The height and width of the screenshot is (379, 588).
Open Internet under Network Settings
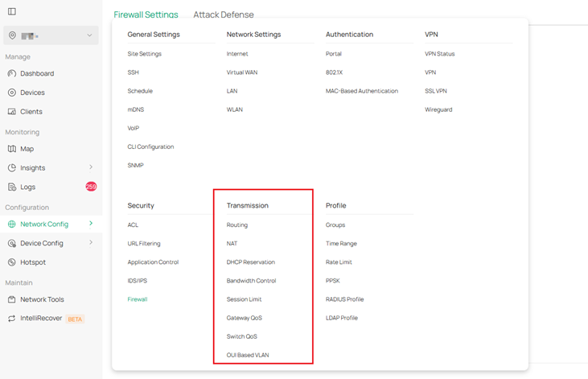click(x=237, y=54)
